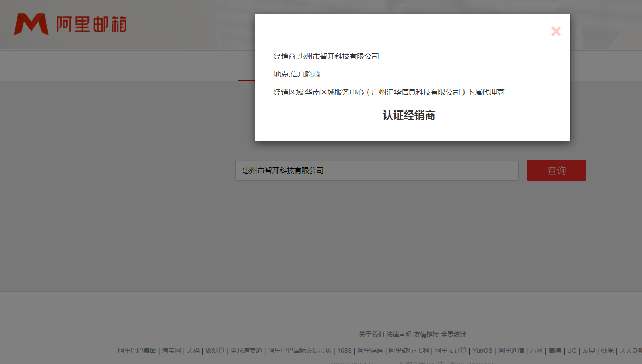
Task: Visit the 阿里巴巴国际交易市场 link
Action: 300,351
